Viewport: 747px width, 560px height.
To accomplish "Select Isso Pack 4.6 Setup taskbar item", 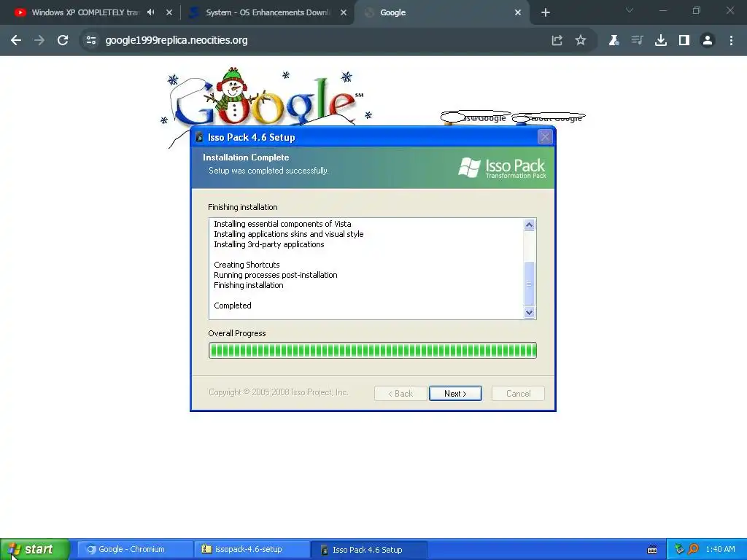I will [369, 550].
